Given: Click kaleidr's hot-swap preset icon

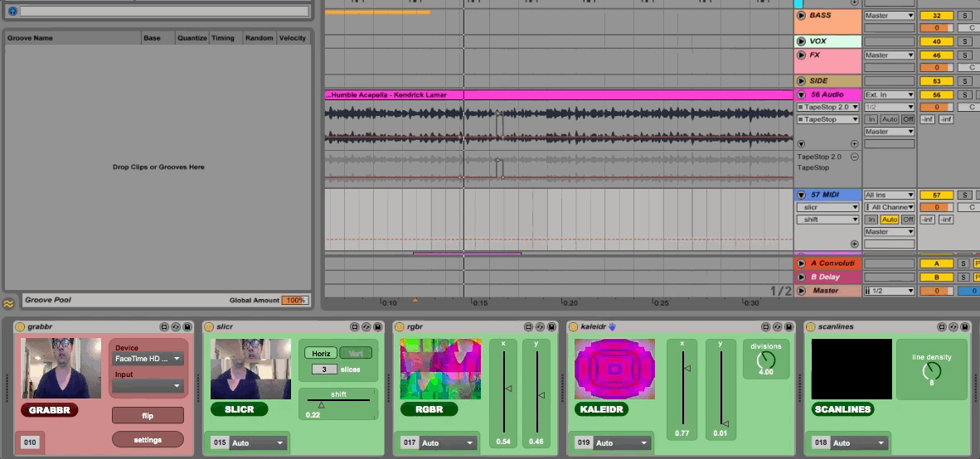Looking at the screenshot, I should (778, 326).
